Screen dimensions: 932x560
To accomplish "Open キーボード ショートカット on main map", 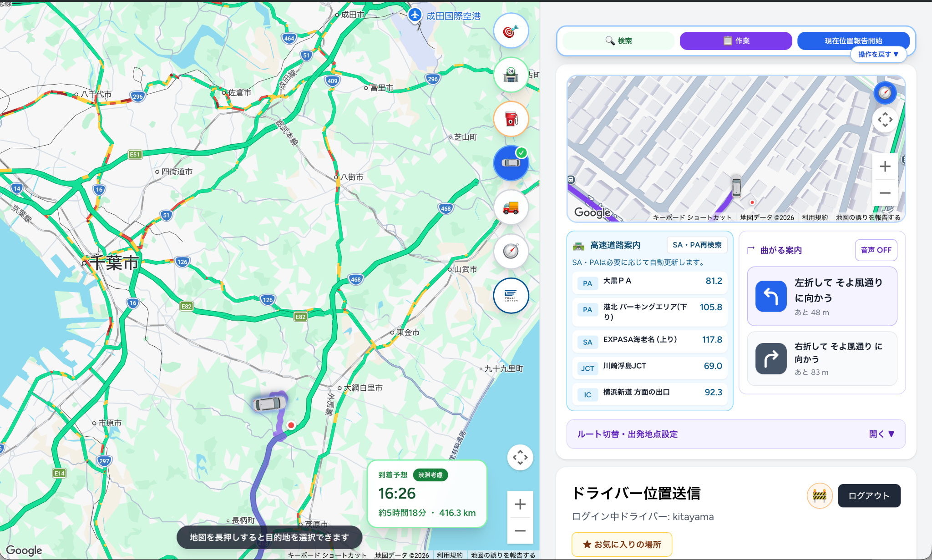I will pyautogui.click(x=327, y=555).
